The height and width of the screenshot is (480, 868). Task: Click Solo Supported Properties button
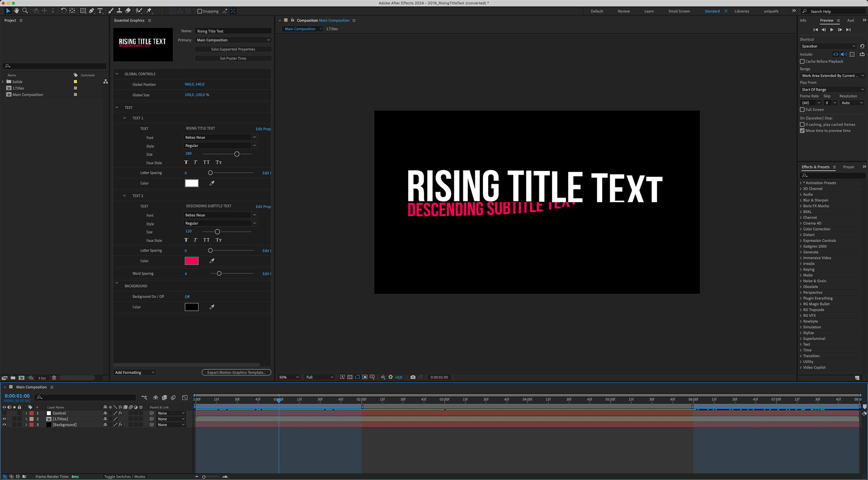(x=233, y=49)
